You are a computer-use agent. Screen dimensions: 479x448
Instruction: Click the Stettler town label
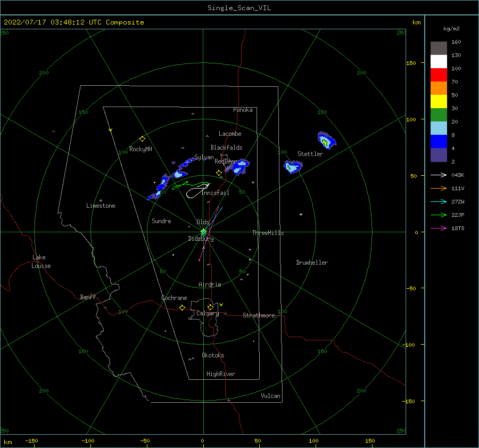pyautogui.click(x=310, y=154)
